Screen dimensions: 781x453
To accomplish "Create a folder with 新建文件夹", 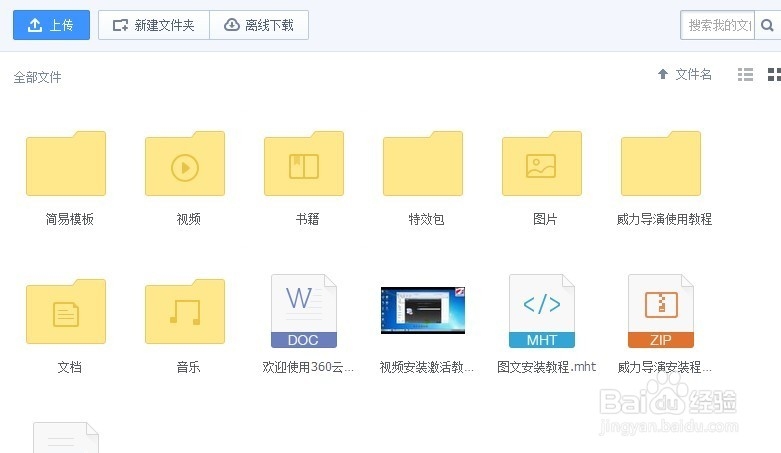I will point(154,25).
